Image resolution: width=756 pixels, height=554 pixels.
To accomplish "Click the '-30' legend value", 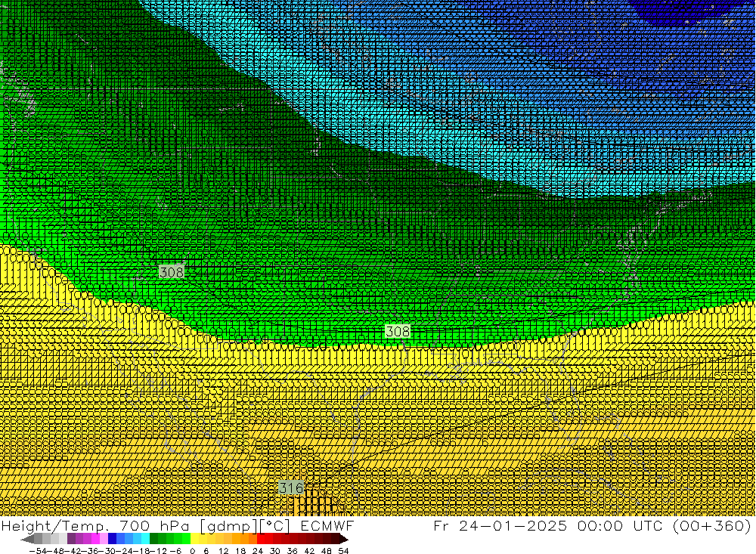I will tap(107, 551).
